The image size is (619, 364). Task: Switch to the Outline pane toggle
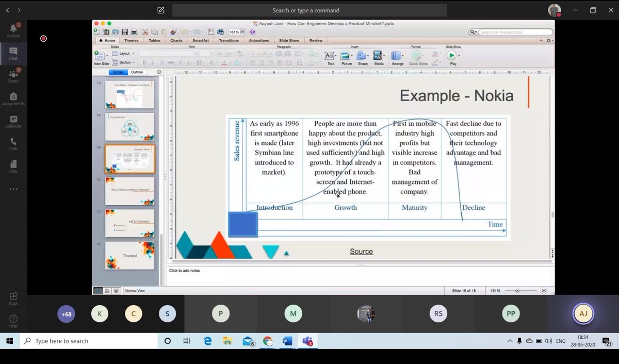(x=137, y=72)
